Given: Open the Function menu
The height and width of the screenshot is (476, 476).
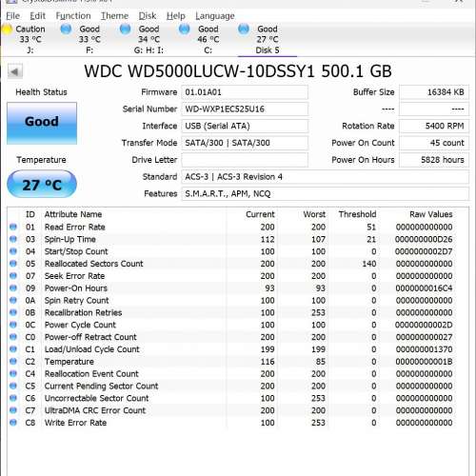Looking at the screenshot, I should pyautogui.click(x=73, y=16).
